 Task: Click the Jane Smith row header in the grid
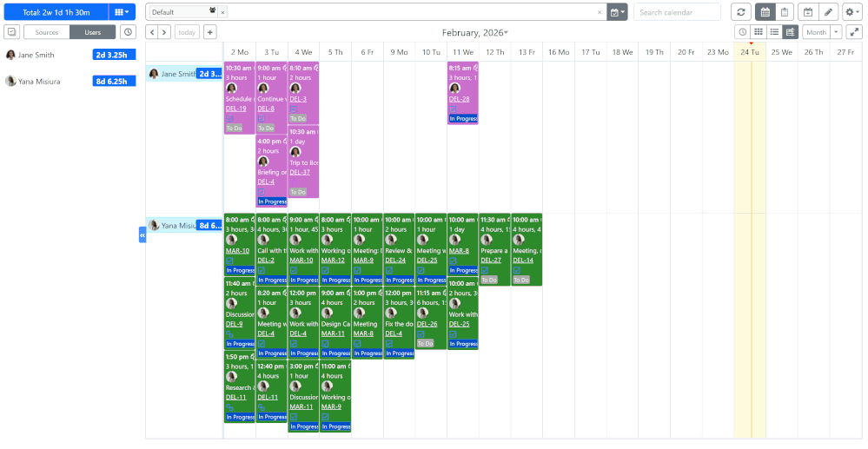point(184,74)
